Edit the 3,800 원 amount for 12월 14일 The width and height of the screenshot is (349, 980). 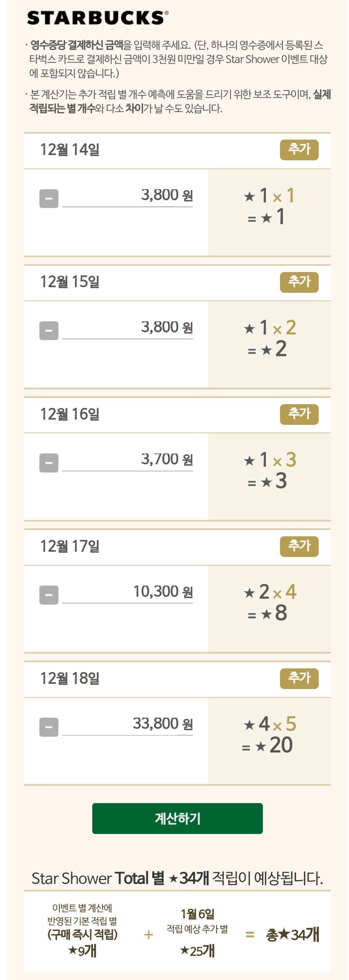(127, 196)
